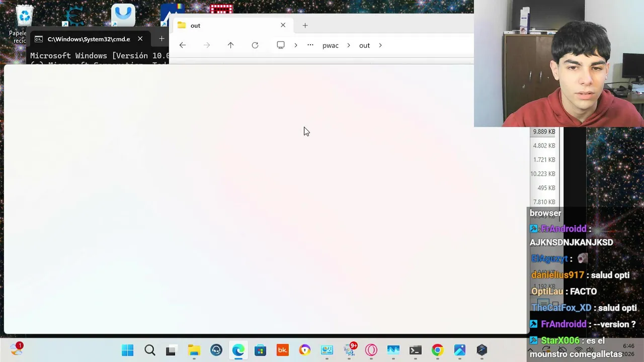This screenshot has height=362, width=644.
Task: Select the 7.810 KB size cell
Action: click(544, 202)
